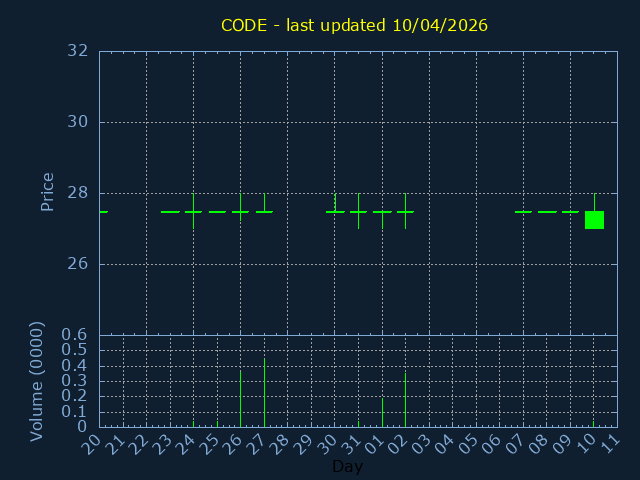Click the day axis label 11

coord(610,444)
